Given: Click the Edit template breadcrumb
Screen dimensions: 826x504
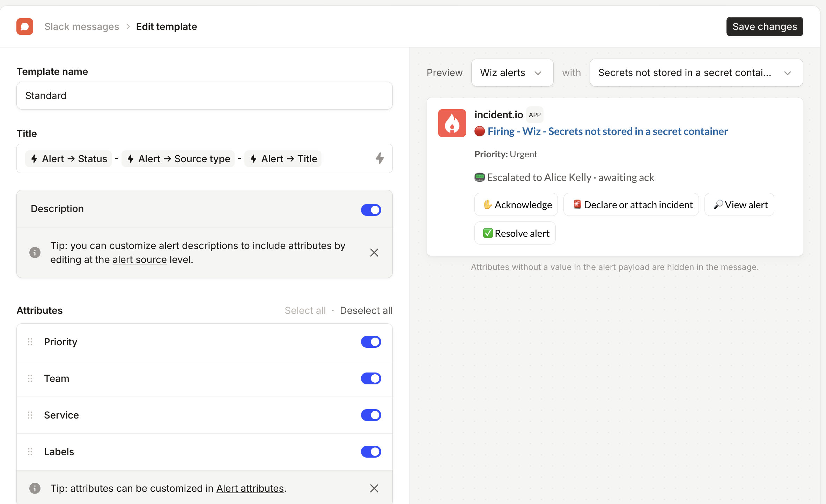Looking at the screenshot, I should [167, 27].
